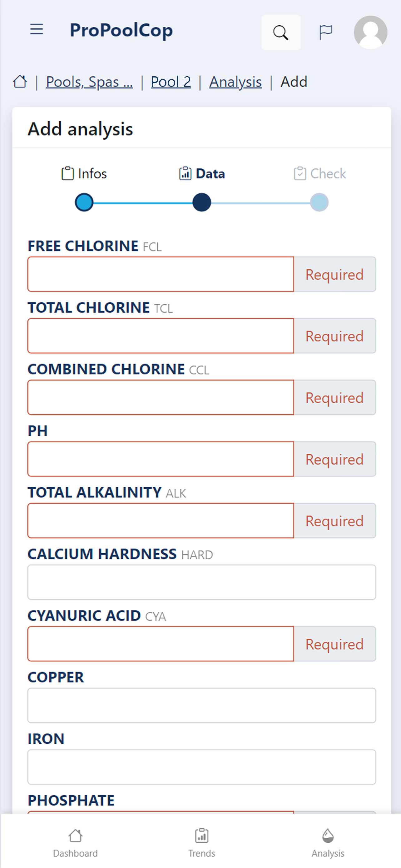Select the Data step circle
This screenshot has height=868, width=401.
[x=202, y=202]
